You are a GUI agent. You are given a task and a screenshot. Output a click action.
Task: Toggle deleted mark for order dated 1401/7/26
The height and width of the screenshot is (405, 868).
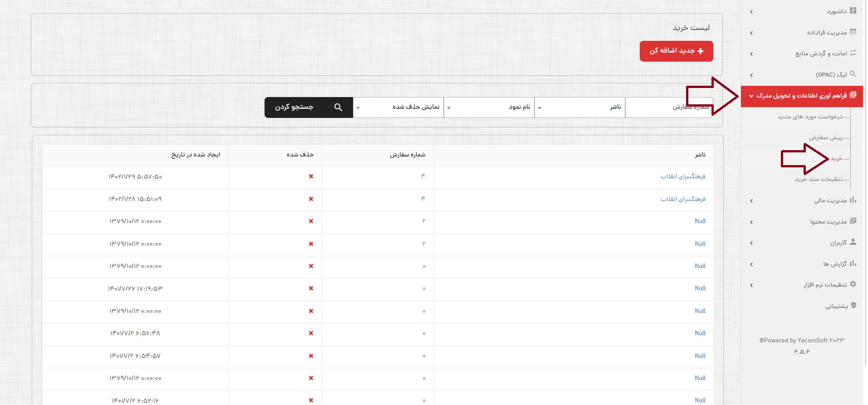(x=311, y=288)
